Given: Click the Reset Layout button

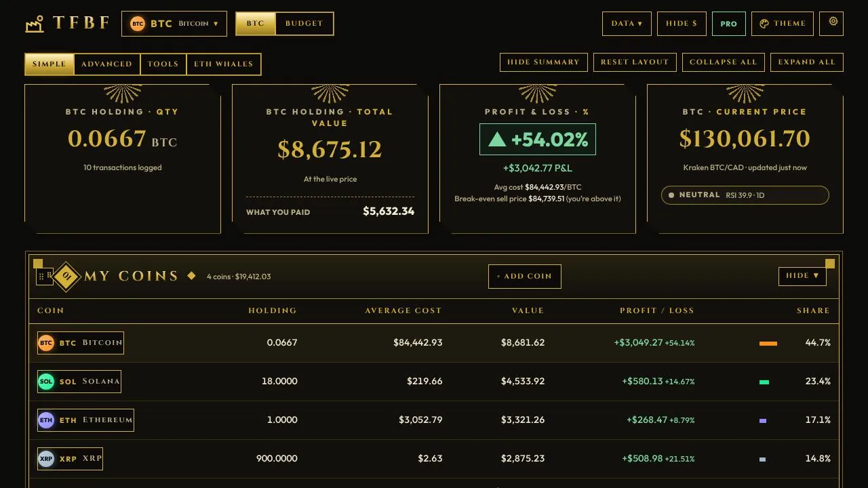Looking at the screenshot, I should point(635,62).
